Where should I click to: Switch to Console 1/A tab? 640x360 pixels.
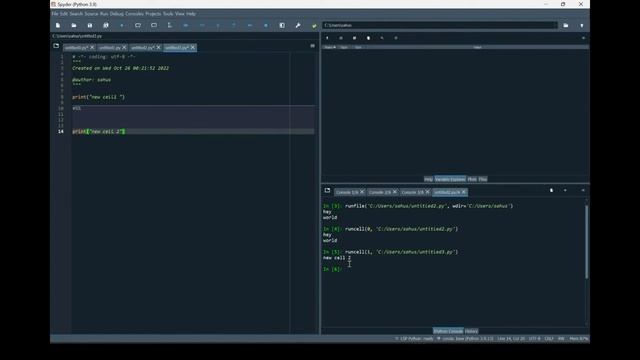click(347, 192)
